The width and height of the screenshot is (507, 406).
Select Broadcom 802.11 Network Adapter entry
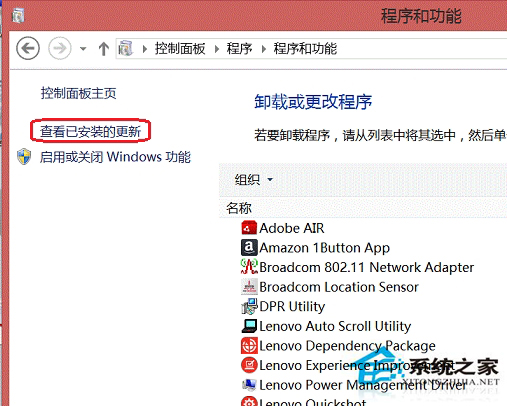[x=367, y=267]
